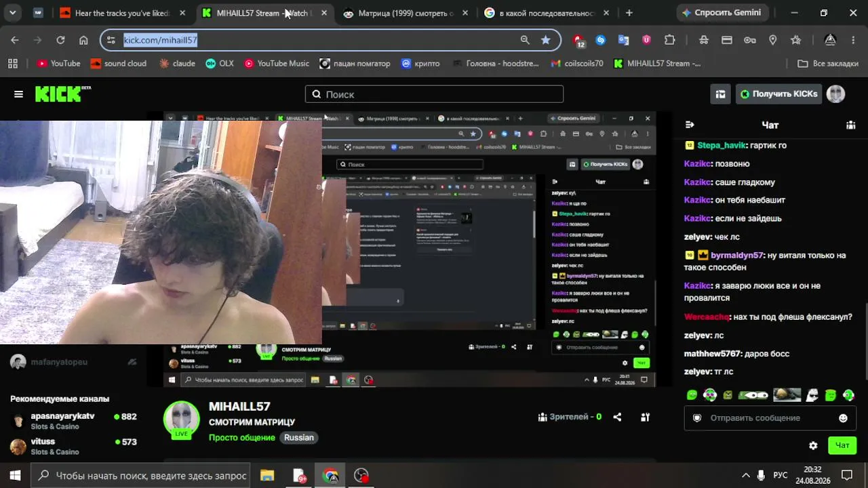Select the MIHAILL57 Stream tab
Screen dimensions: 868x488
[264, 13]
